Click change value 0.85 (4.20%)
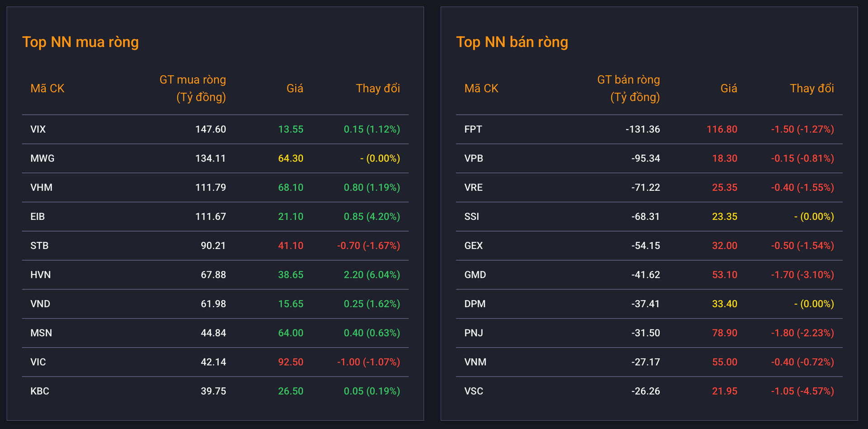The image size is (868, 429). 372,217
